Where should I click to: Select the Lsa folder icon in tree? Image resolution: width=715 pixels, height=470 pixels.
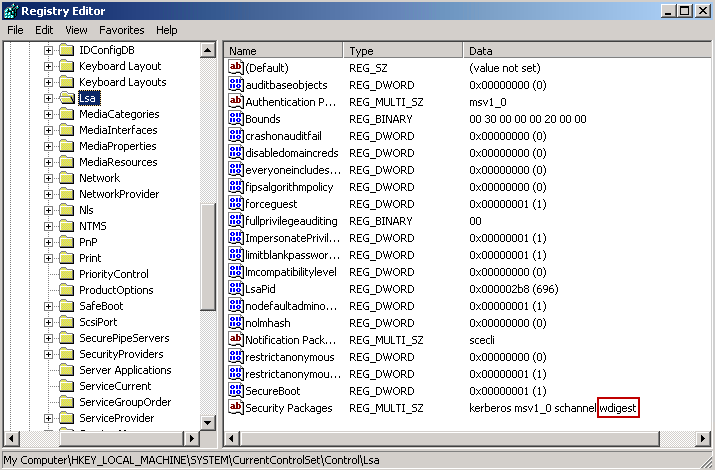click(x=66, y=98)
